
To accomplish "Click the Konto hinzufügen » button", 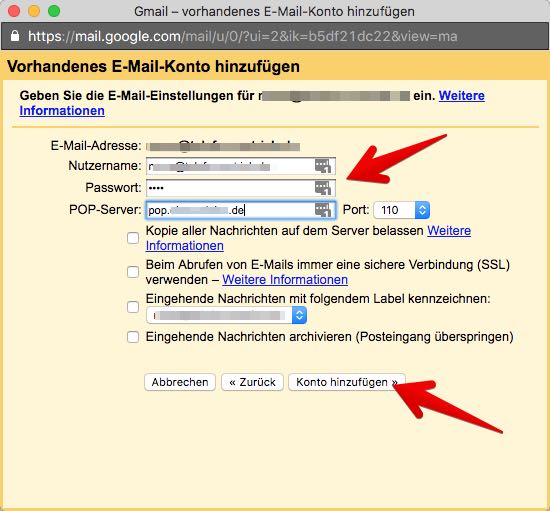I will point(347,382).
